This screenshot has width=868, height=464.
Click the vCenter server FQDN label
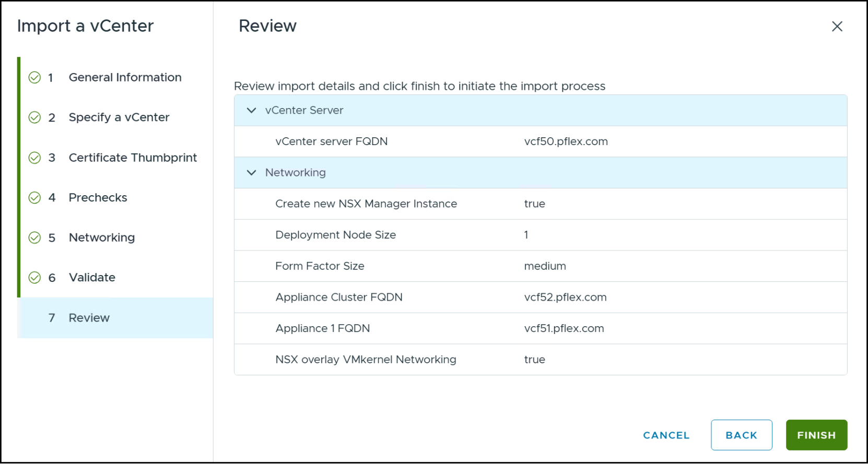click(331, 141)
